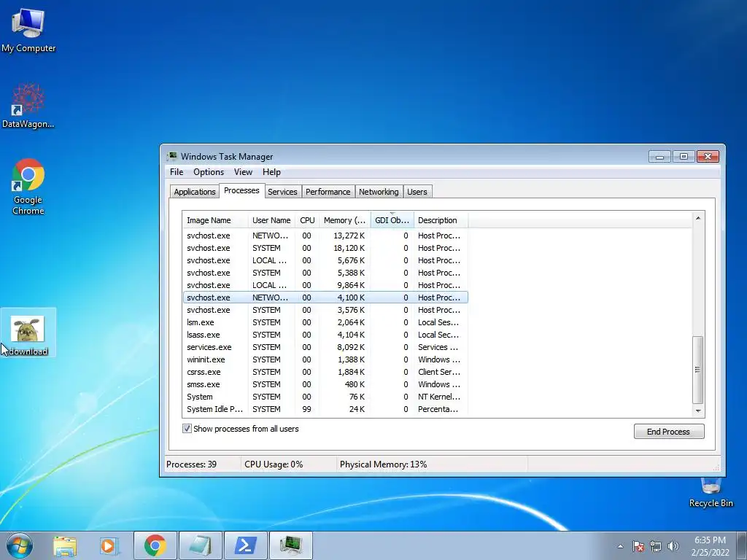Select the csrss.exe process row
Image resolution: width=747 pixels, height=560 pixels.
(x=325, y=372)
